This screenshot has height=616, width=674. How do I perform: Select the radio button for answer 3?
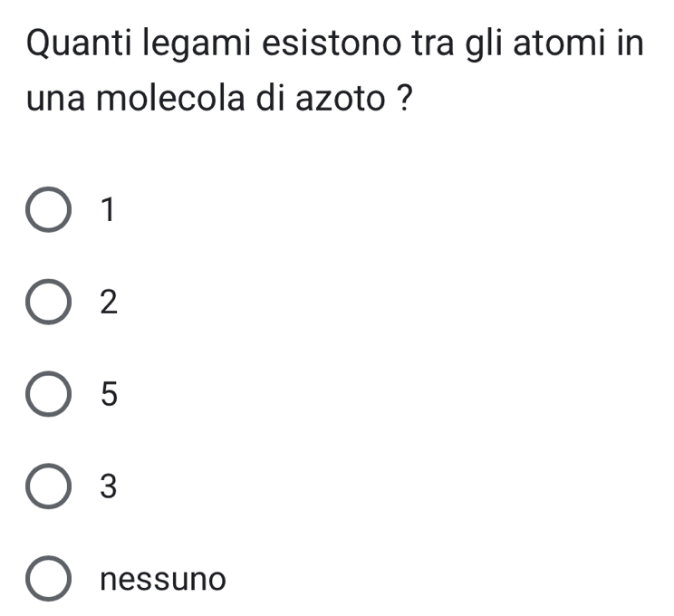pyautogui.click(x=50, y=487)
